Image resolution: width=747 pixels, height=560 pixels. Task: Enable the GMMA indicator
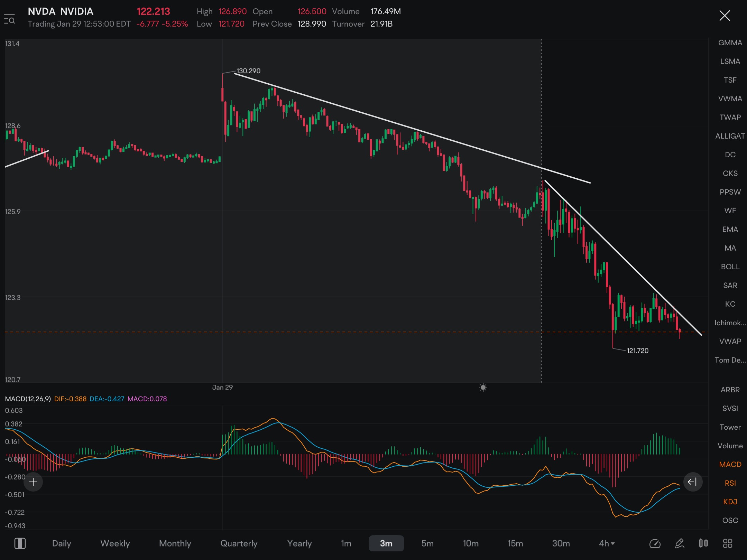point(730,43)
